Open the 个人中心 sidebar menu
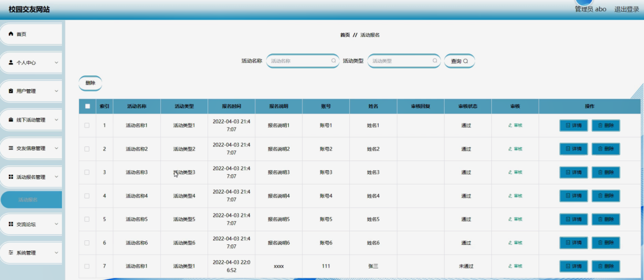 [31, 63]
